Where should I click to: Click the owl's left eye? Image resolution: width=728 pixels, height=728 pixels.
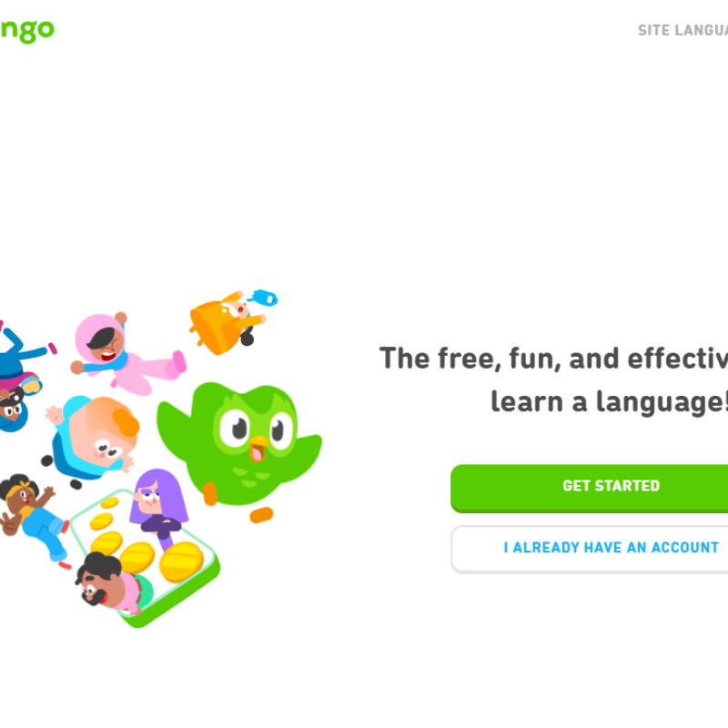235,428
